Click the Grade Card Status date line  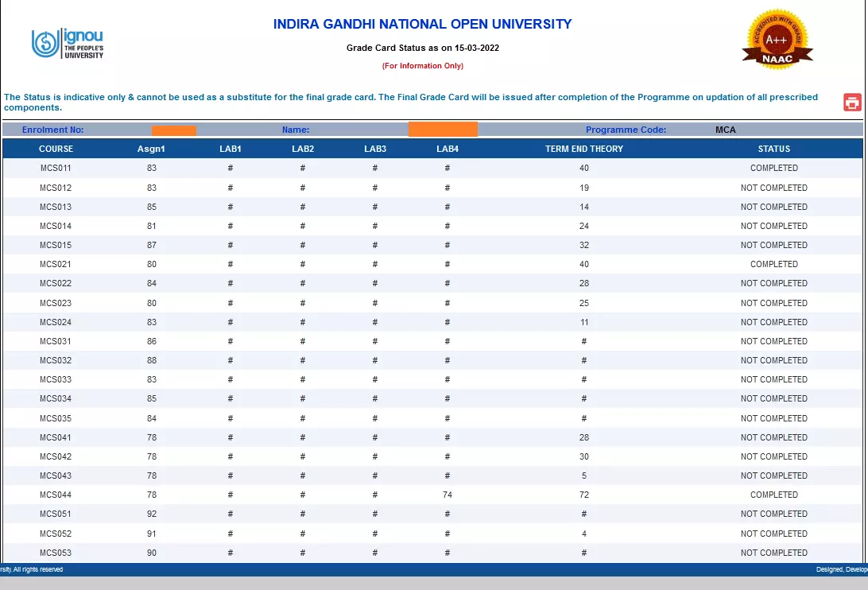click(x=423, y=48)
